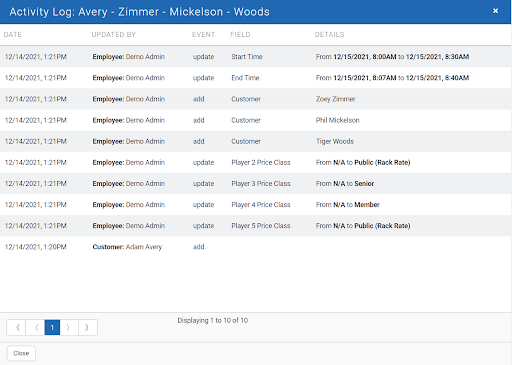
Task: Select the Player 4 Price Class Member row
Action: coord(256,205)
